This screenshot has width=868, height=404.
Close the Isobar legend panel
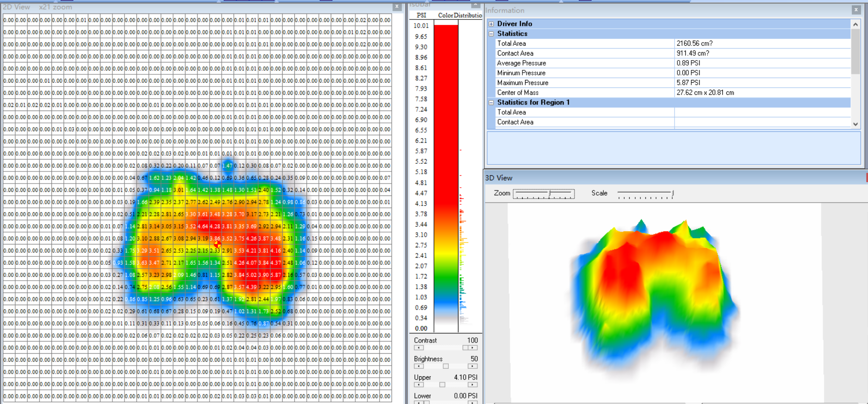click(x=475, y=5)
